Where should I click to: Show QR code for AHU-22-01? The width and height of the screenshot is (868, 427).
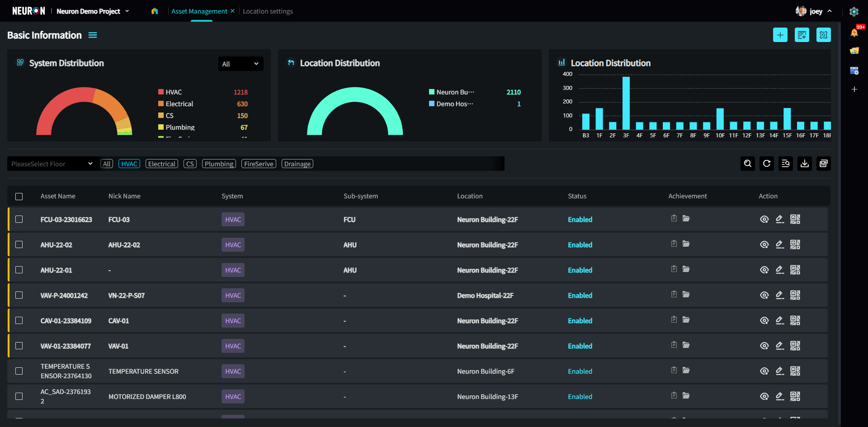tap(795, 270)
